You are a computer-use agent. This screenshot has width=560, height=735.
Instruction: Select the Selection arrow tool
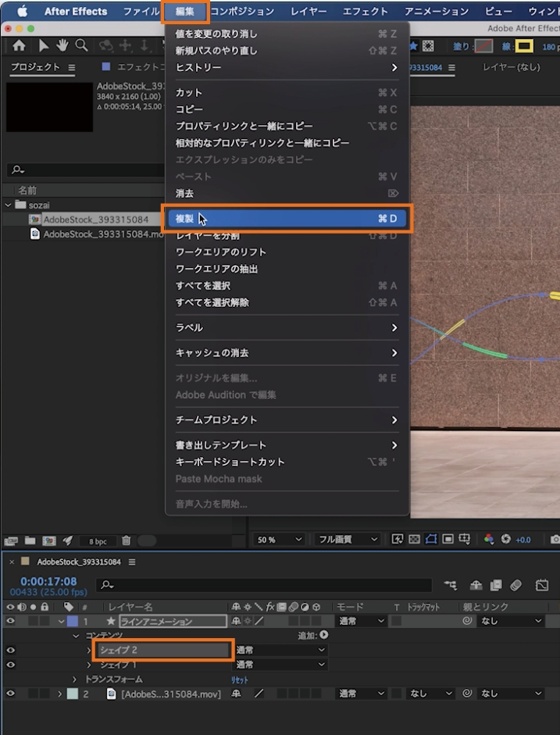coord(44,45)
